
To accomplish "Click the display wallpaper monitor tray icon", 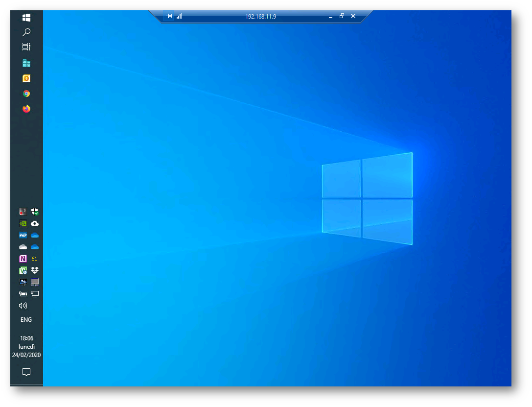I will [23, 282].
